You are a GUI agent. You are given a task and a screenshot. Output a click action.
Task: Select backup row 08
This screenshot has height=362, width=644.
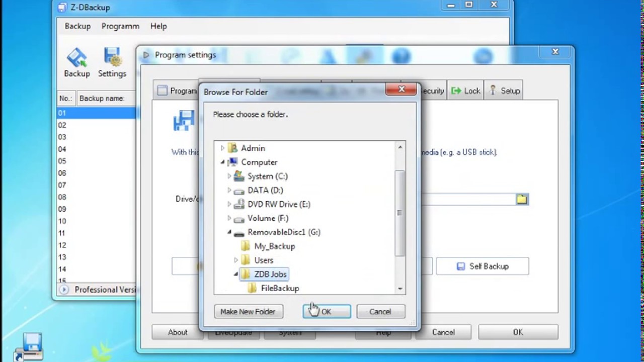[97, 197]
